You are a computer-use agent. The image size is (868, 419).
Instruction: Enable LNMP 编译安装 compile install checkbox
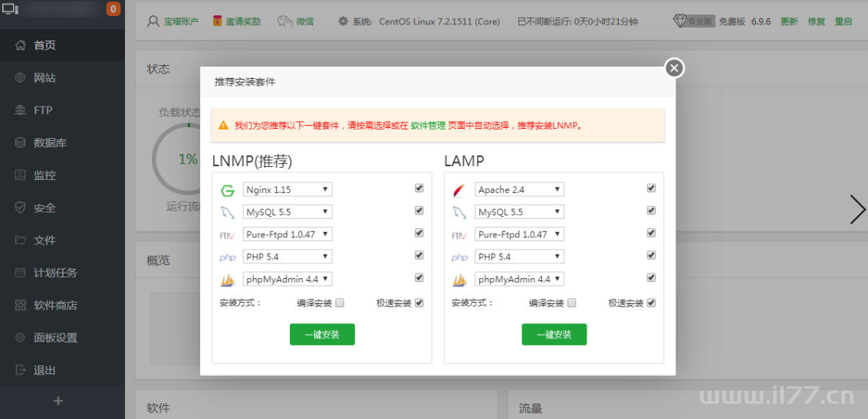[340, 303]
